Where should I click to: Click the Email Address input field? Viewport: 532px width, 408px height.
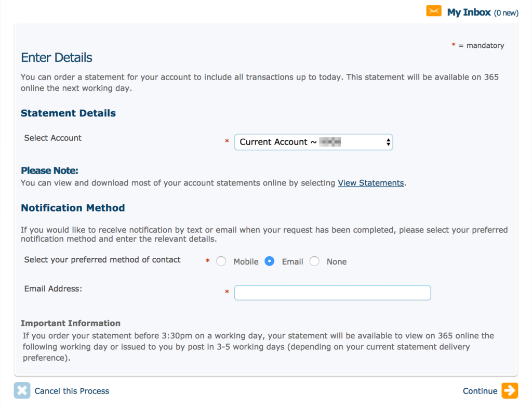coord(332,293)
